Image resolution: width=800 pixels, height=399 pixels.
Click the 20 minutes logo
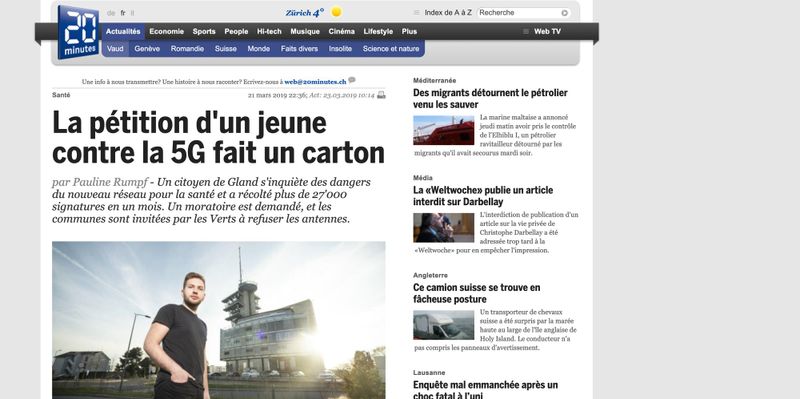point(78,32)
